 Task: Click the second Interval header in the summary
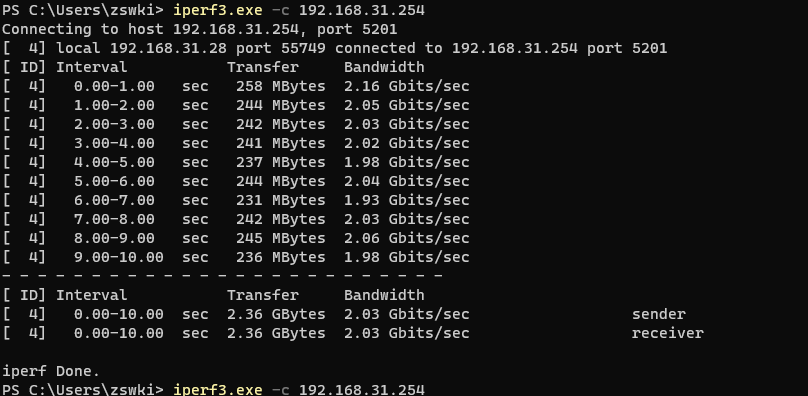91,295
